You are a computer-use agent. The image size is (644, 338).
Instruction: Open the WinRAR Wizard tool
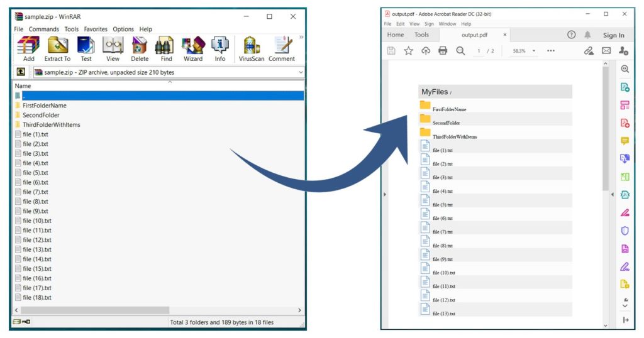click(x=192, y=48)
